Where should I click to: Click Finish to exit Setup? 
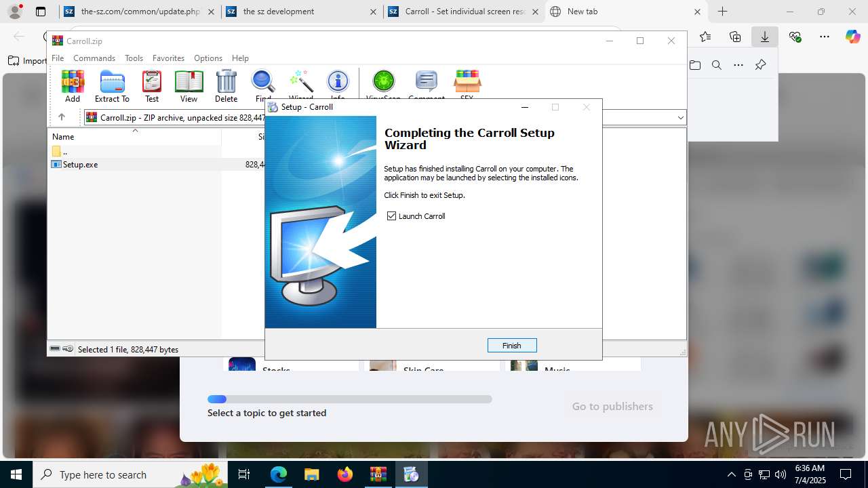coord(512,346)
